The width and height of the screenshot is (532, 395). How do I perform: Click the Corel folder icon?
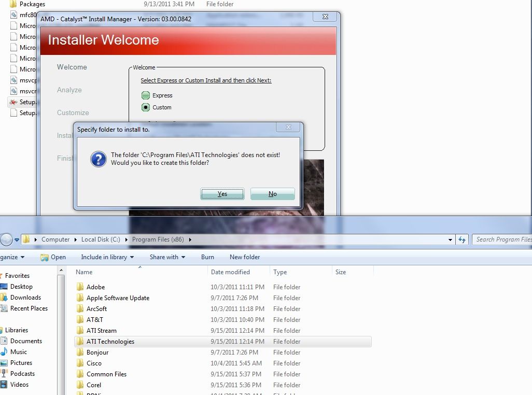80,385
